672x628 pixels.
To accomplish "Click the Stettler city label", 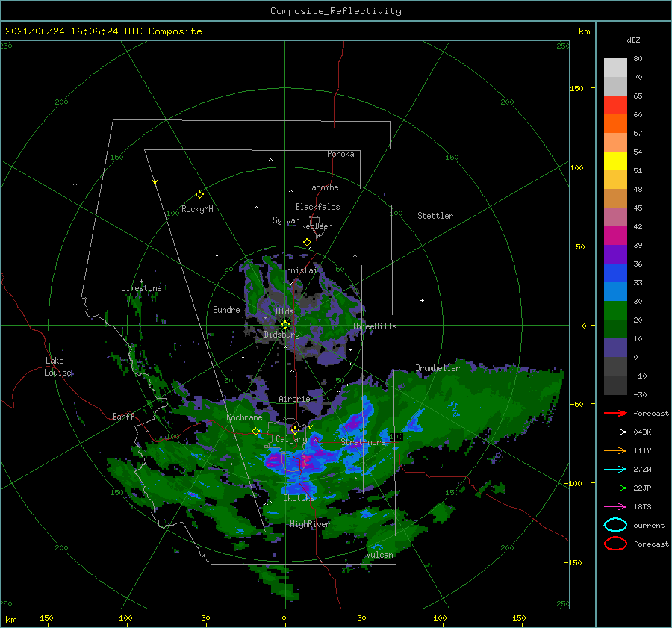I will [435, 216].
